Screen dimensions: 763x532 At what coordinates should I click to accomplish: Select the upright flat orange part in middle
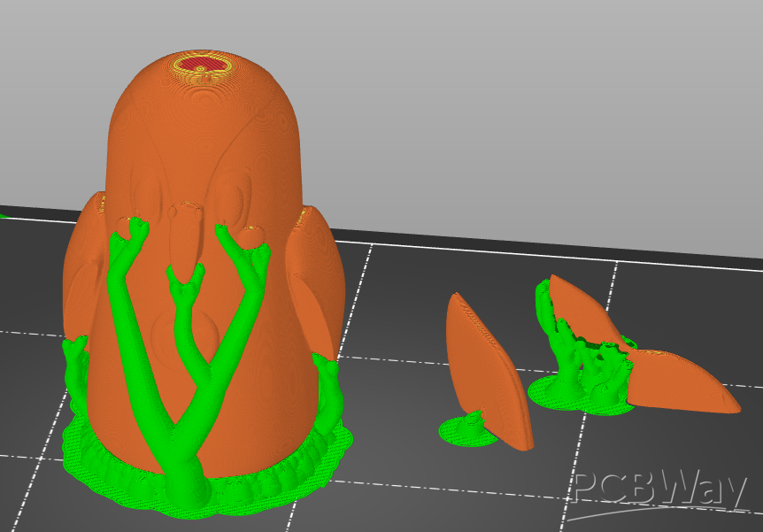[x=489, y=363]
